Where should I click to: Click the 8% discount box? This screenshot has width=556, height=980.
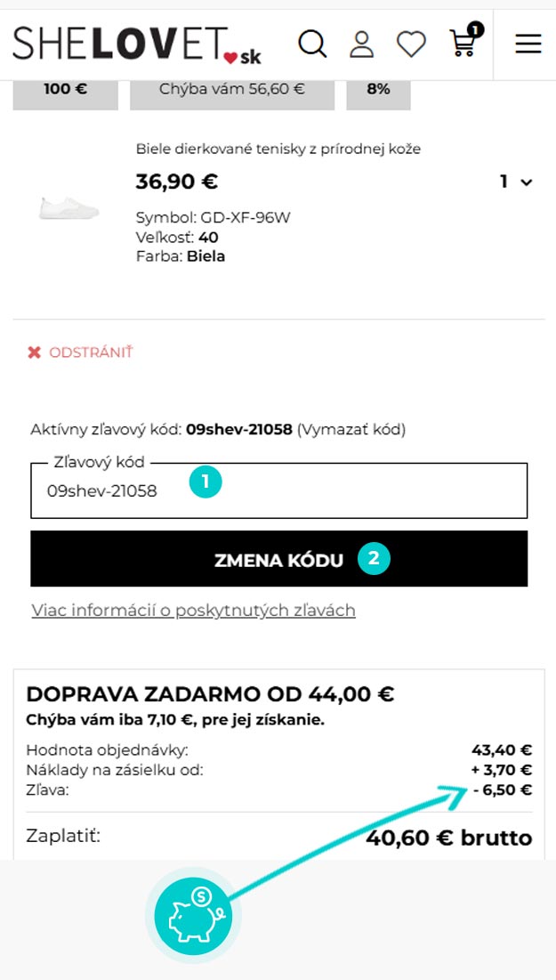point(379,89)
